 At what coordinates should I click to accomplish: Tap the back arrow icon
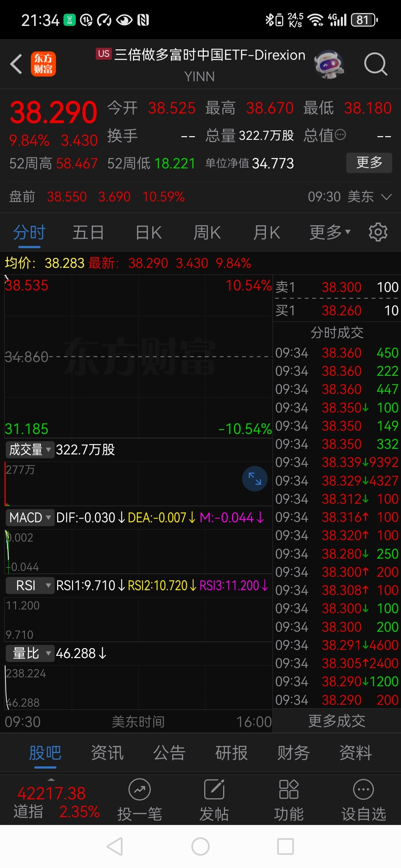(16, 64)
